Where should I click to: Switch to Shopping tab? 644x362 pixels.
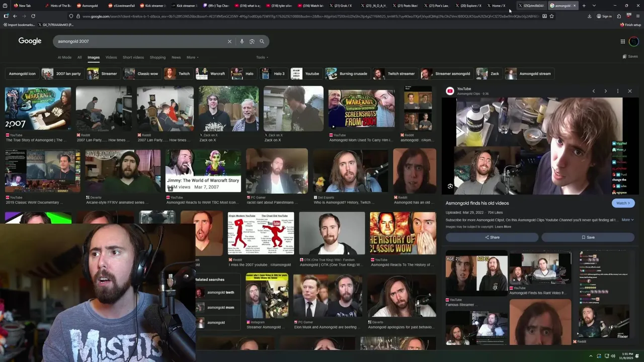pyautogui.click(x=157, y=57)
